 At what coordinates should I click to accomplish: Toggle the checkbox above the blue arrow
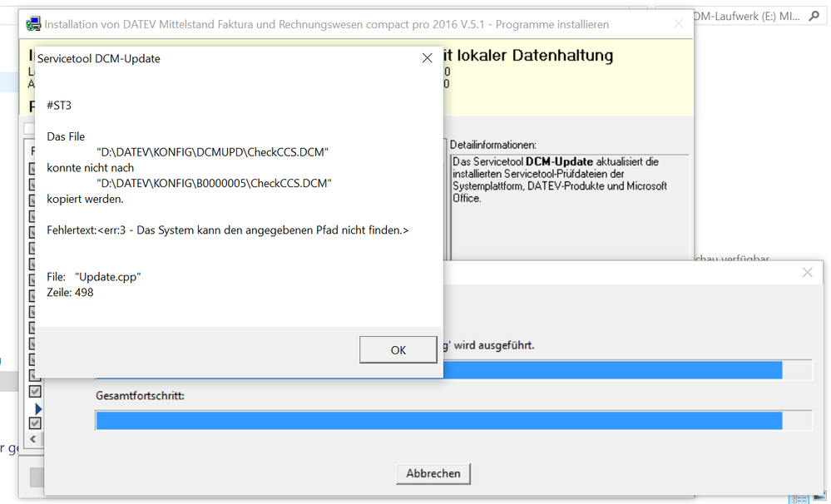[35, 391]
